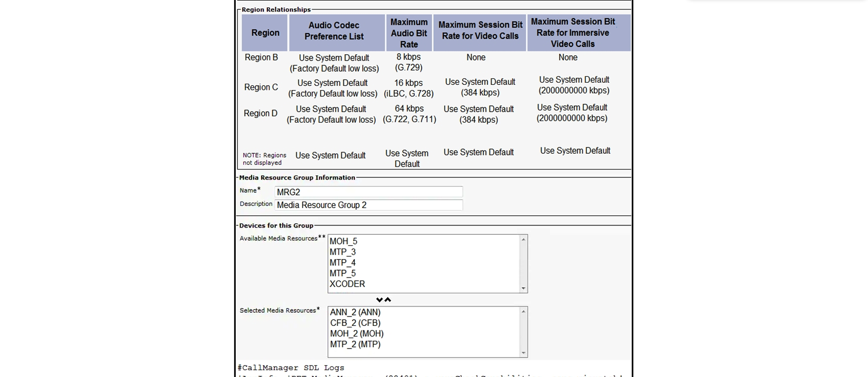Select XCODER in Available Media Resources
Screen dimensions: 868x377
347,284
